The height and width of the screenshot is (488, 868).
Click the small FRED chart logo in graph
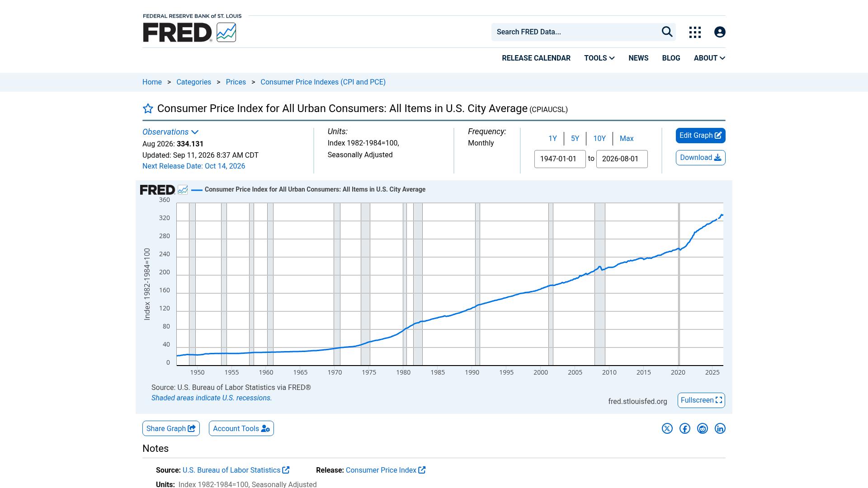[164, 190]
